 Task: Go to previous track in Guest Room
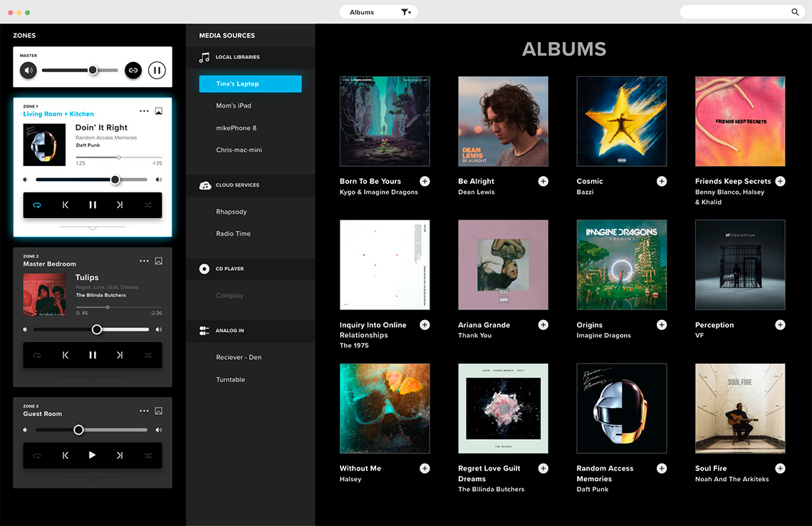66,455
